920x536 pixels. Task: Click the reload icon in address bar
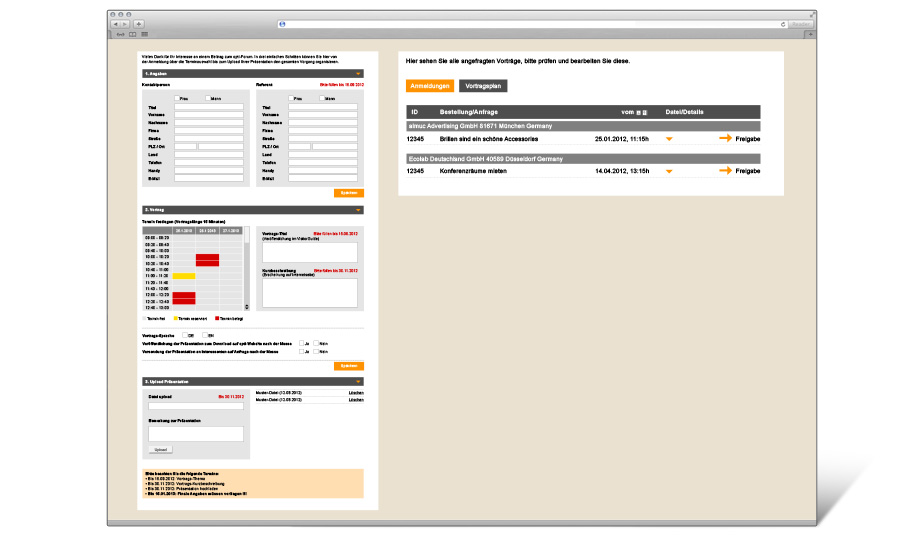point(783,23)
